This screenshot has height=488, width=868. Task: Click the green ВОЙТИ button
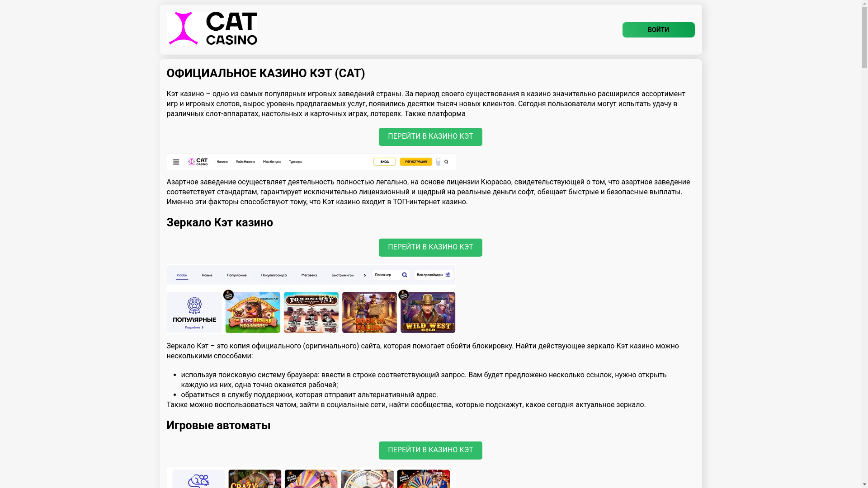pos(658,30)
